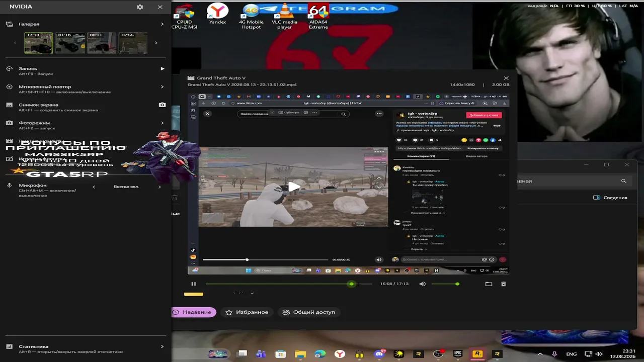Image resolution: width=644 pixels, height=362 pixels.
Task: Open Discord from the taskbar
Action: 379,354
